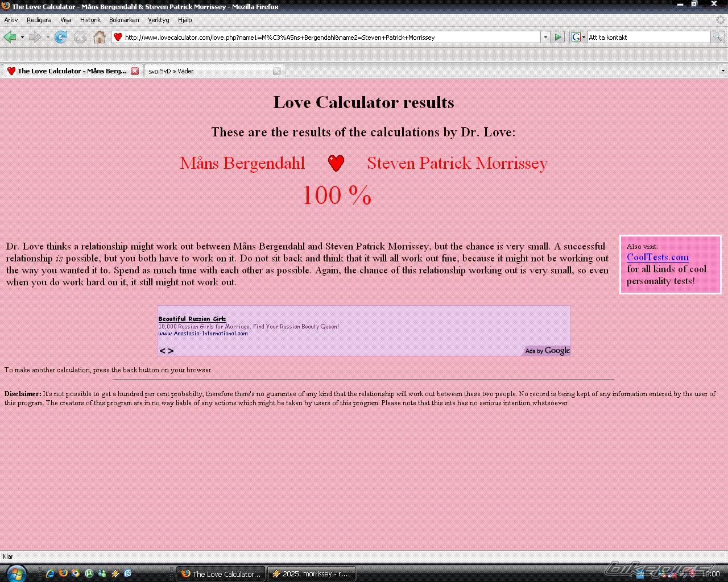The image size is (728, 582).
Task: Click the red heart between the names
Action: pyautogui.click(x=336, y=164)
